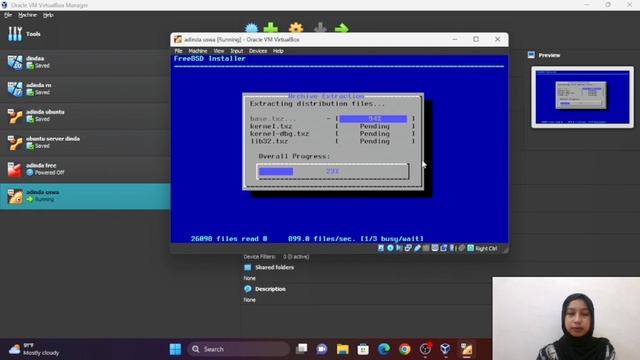Click network adapters status icon

pyautogui.click(x=408, y=248)
